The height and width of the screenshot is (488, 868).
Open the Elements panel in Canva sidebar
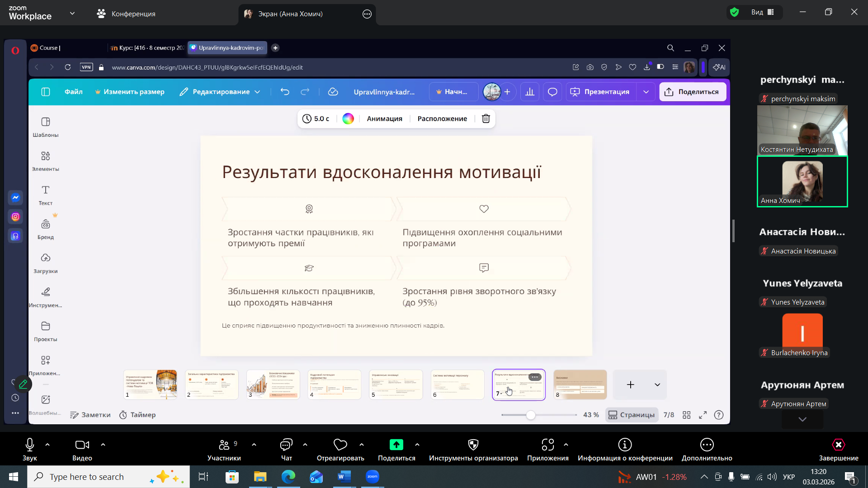45,160
